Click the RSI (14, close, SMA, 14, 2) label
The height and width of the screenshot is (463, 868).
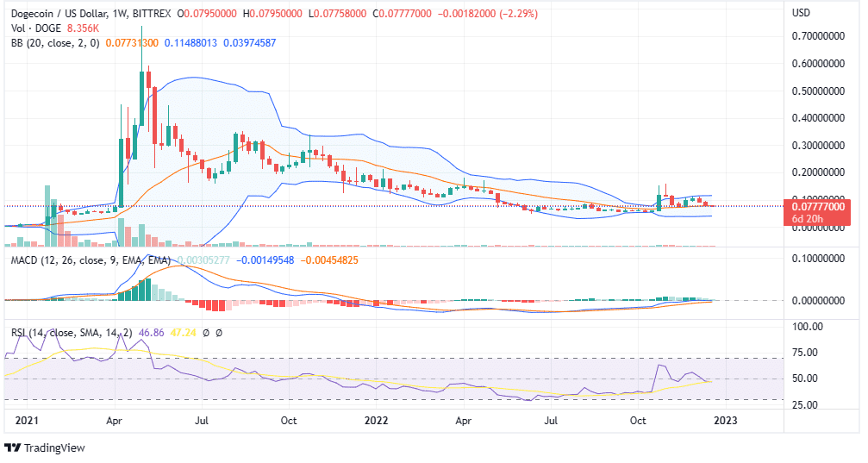point(72,333)
